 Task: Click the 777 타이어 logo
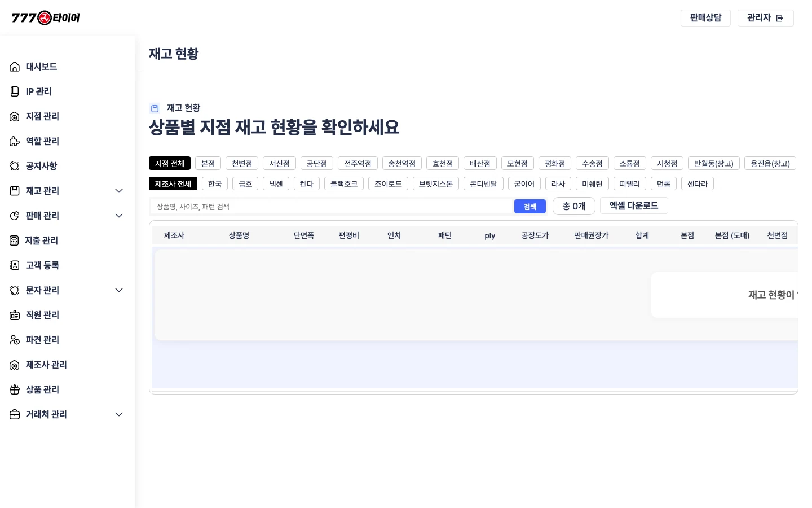46,18
